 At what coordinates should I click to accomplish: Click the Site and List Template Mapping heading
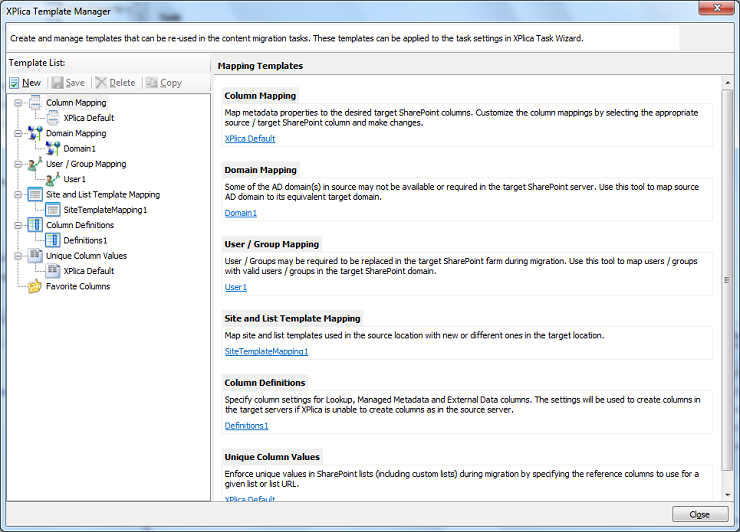point(292,318)
